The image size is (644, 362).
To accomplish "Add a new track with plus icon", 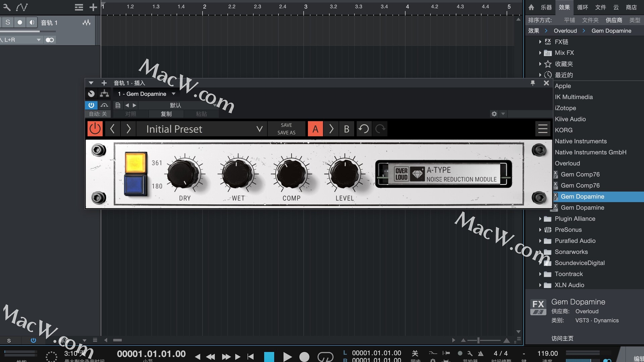I will click(x=93, y=7).
